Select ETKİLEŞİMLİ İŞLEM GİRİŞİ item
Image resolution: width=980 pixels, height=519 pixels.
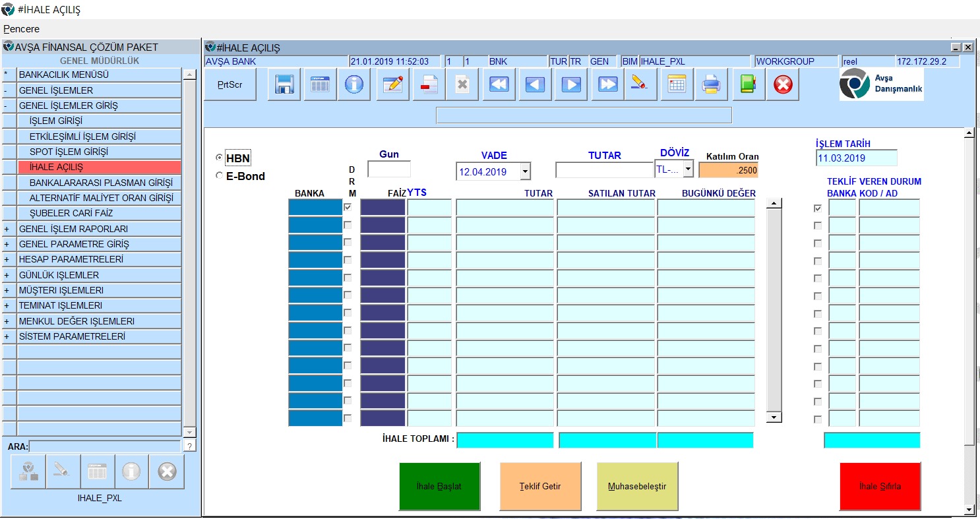(x=99, y=137)
